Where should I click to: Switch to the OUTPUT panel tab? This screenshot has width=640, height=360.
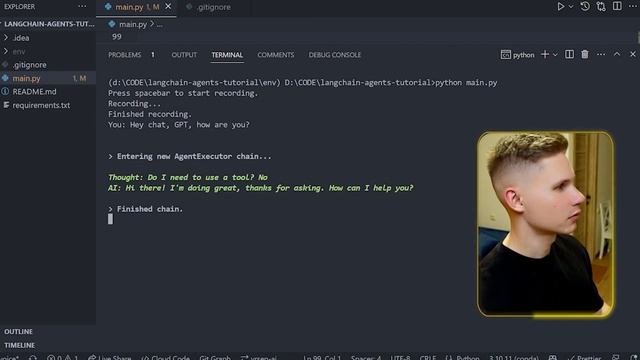(184, 55)
